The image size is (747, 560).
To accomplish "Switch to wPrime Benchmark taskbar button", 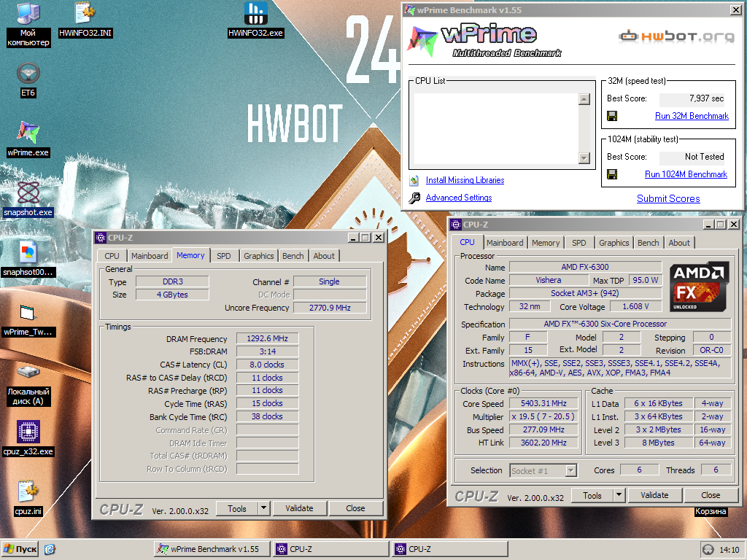I will tap(212, 549).
